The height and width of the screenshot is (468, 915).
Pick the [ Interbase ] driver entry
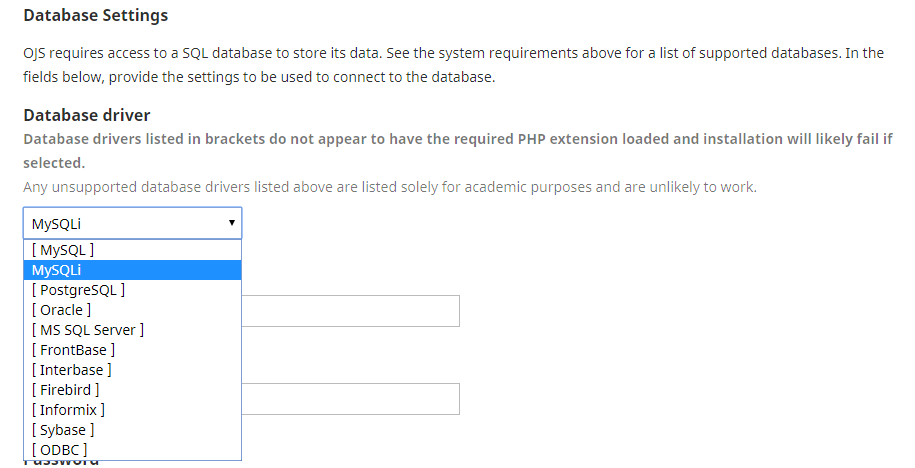71,370
